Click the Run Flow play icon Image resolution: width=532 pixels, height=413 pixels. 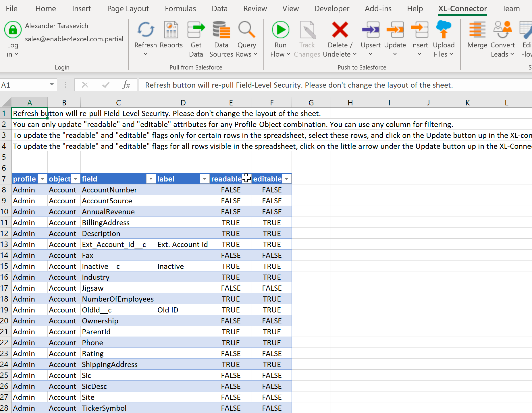pyautogui.click(x=280, y=30)
